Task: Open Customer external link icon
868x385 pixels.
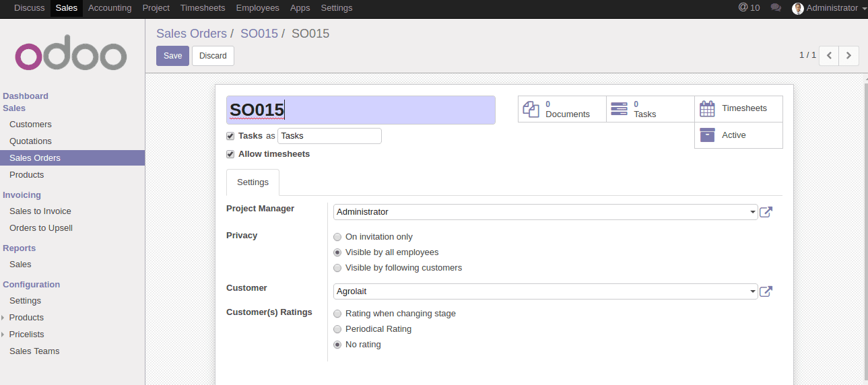Action: [766, 291]
